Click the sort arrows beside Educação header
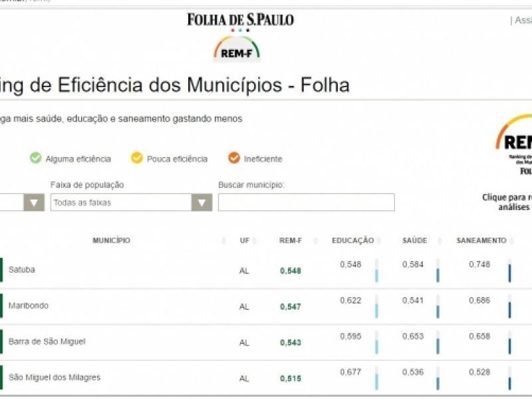This screenshot has height=399, width=532. pyautogui.click(x=379, y=241)
